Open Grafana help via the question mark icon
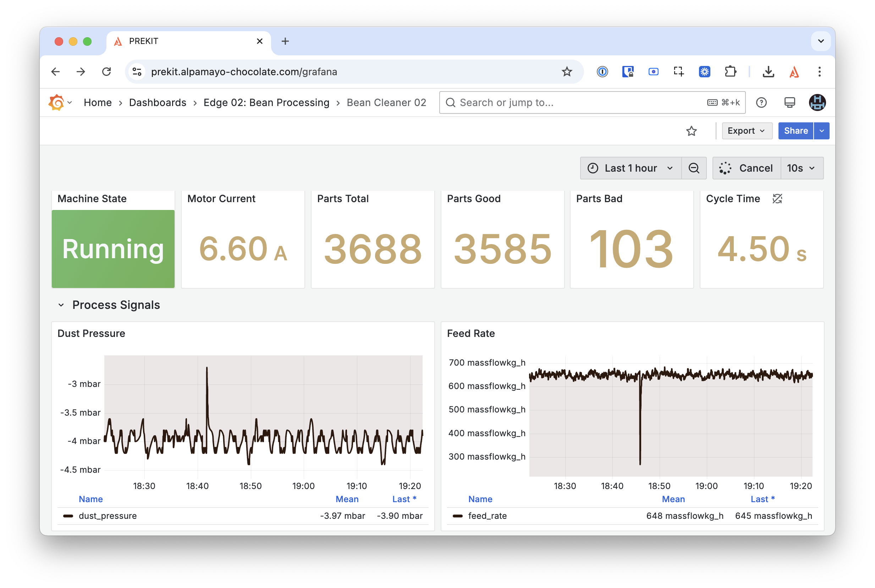 pyautogui.click(x=761, y=102)
